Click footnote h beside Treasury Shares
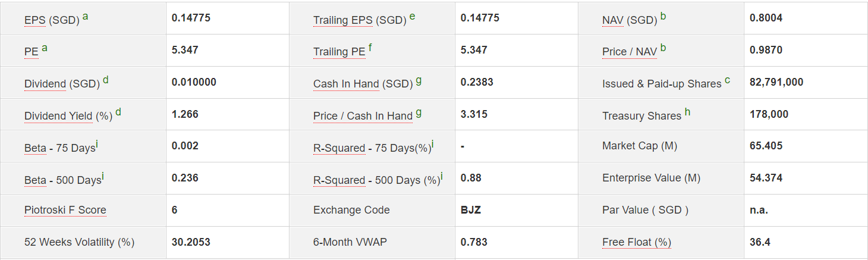Image resolution: width=868 pixels, height=260 pixels. click(688, 112)
